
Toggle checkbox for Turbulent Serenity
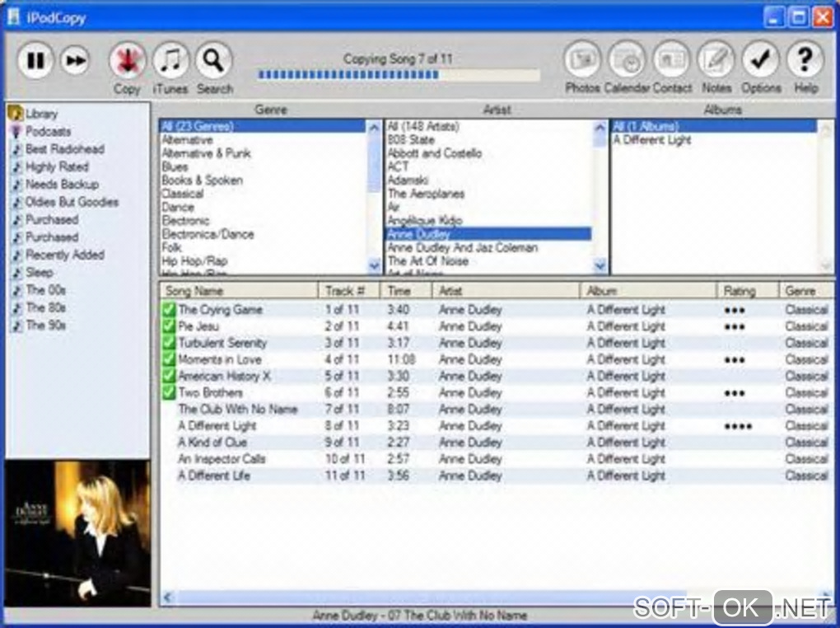pos(169,343)
